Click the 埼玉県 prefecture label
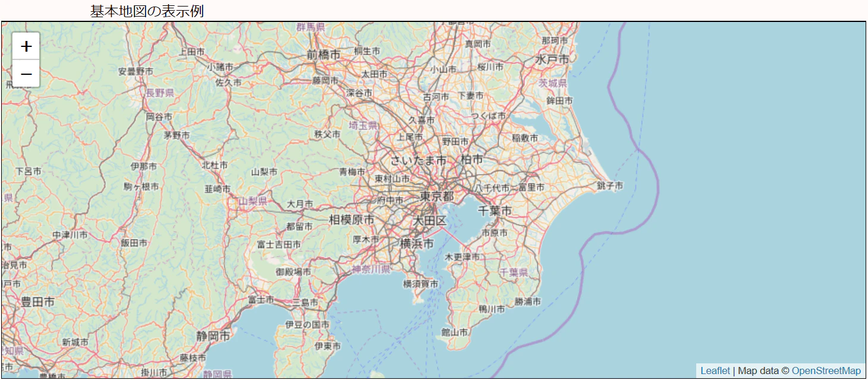The image size is (868, 380). (x=363, y=125)
